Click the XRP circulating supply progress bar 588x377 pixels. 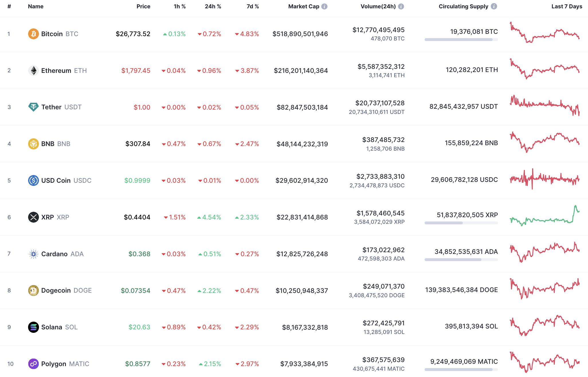click(x=461, y=223)
